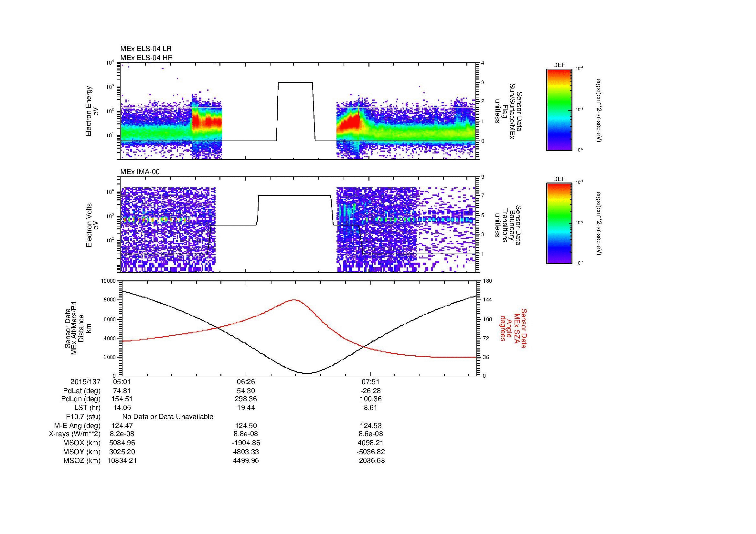Click the X-rays value 8.8e-08
Image resolution: width=756 pixels, height=534 pixels.
pos(246,434)
